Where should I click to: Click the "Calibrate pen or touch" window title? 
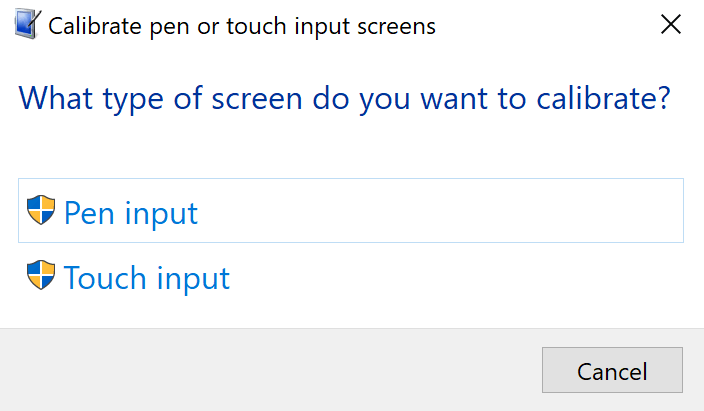pos(242,26)
